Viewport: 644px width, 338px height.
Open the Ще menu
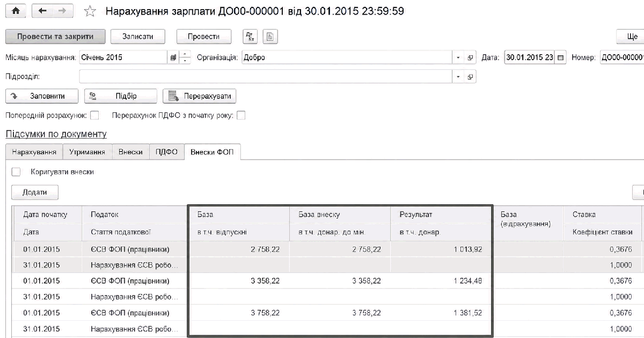pos(632,37)
